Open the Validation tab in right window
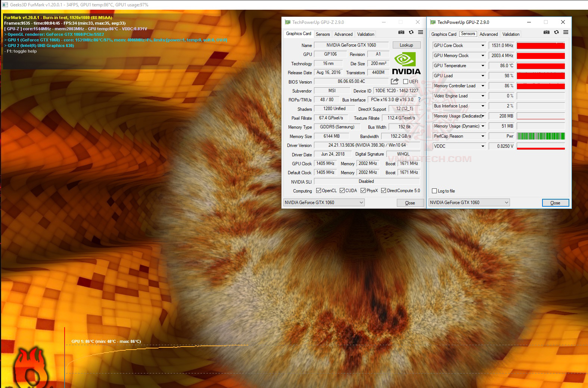 (511, 34)
